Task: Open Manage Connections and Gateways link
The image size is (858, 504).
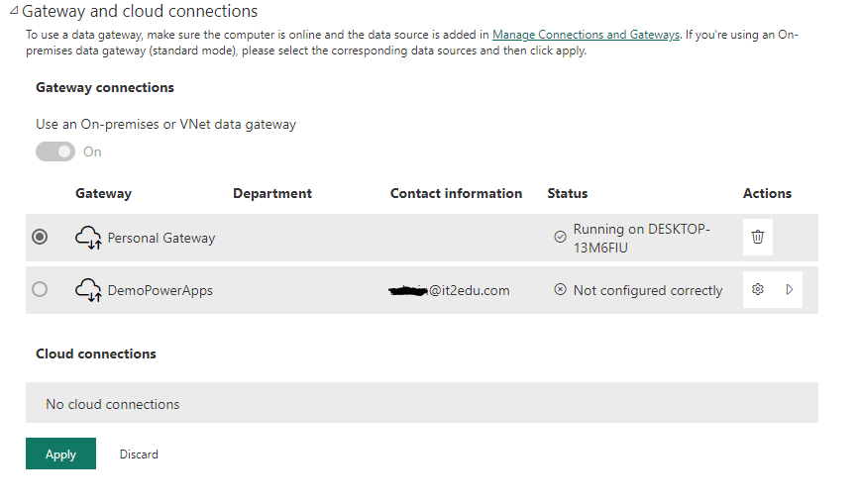Action: [x=586, y=35]
